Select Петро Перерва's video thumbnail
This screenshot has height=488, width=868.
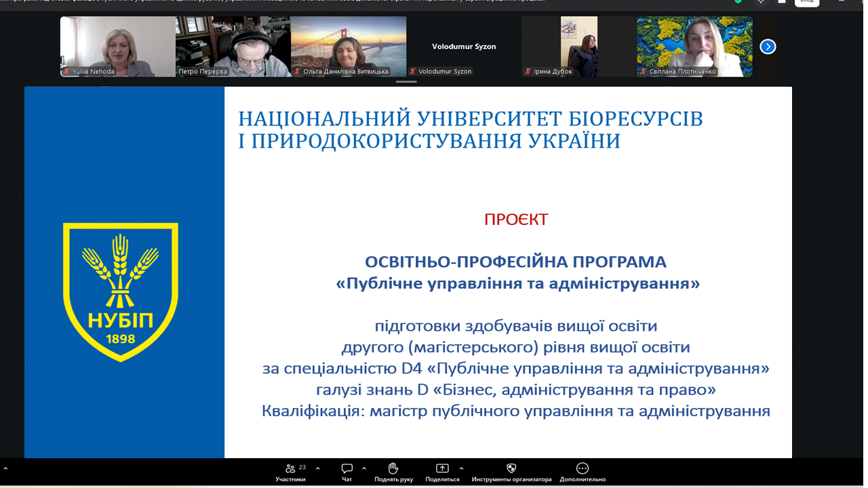233,46
